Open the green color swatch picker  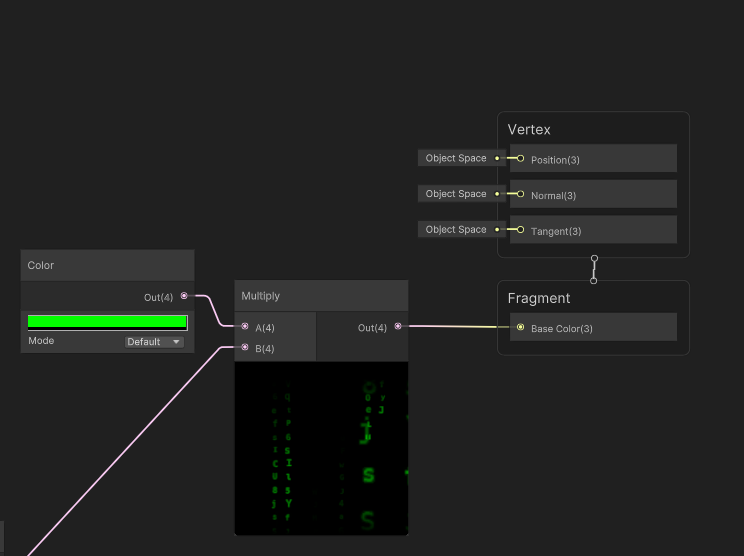click(107, 322)
